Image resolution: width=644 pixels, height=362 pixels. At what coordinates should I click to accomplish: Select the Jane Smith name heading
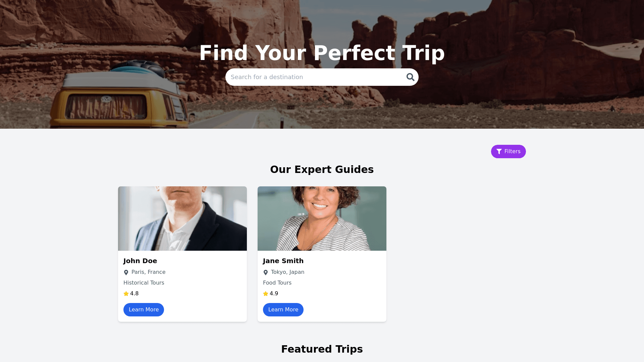click(283, 261)
